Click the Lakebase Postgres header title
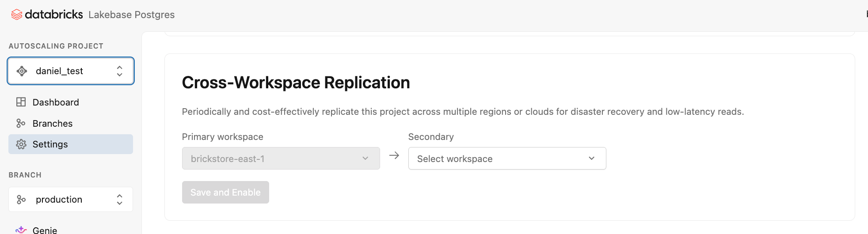 tap(132, 15)
